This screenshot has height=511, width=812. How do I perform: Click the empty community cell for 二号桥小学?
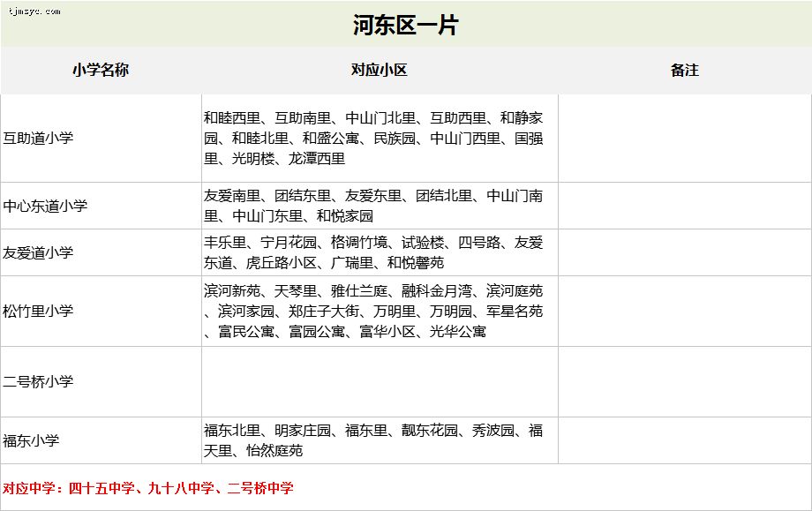click(380, 381)
